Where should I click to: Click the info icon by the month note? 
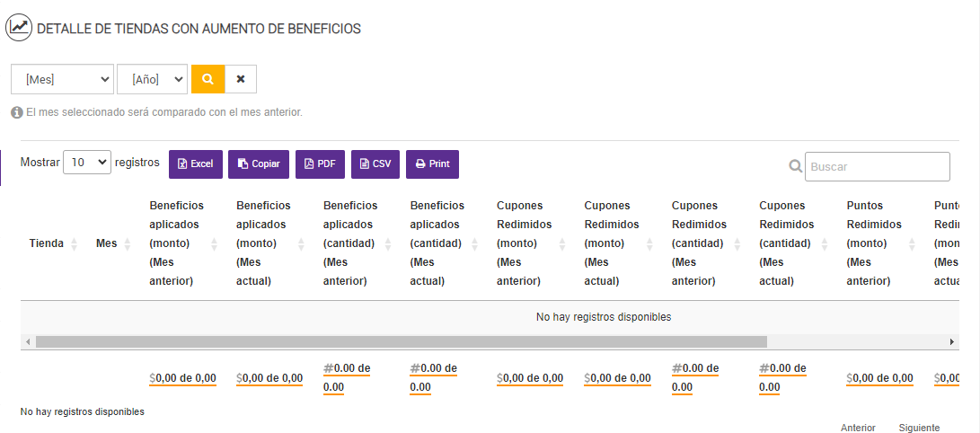tap(16, 113)
